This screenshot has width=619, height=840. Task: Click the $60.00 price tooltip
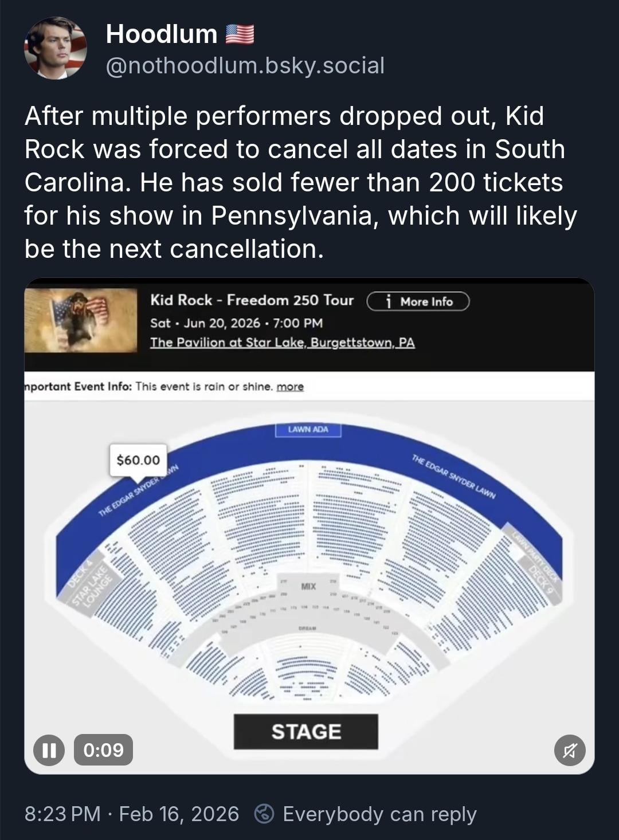pyautogui.click(x=138, y=460)
